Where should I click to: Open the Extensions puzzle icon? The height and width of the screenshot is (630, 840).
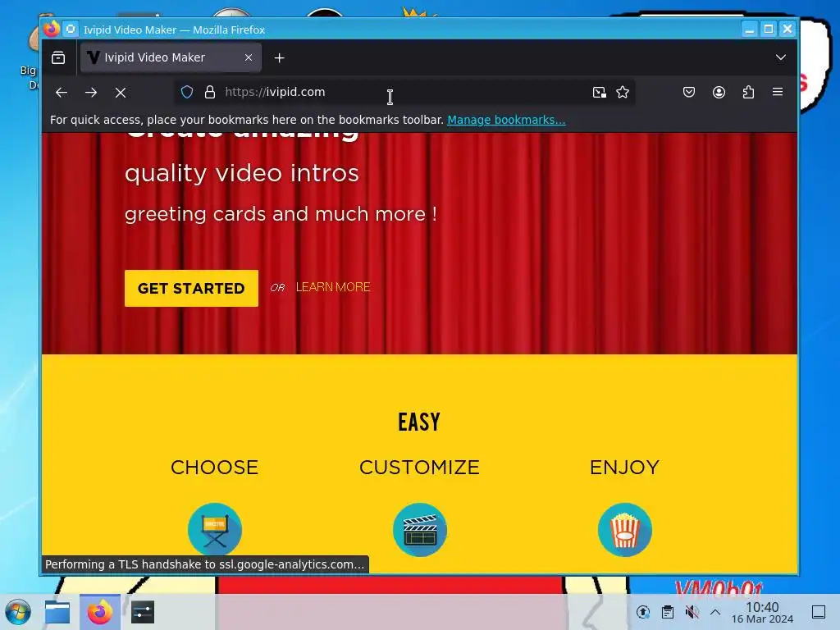(748, 92)
